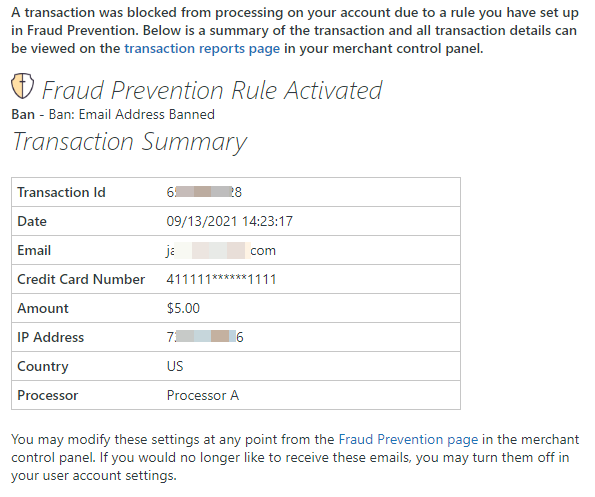
Task: Click the Amount row label
Action: point(43,308)
